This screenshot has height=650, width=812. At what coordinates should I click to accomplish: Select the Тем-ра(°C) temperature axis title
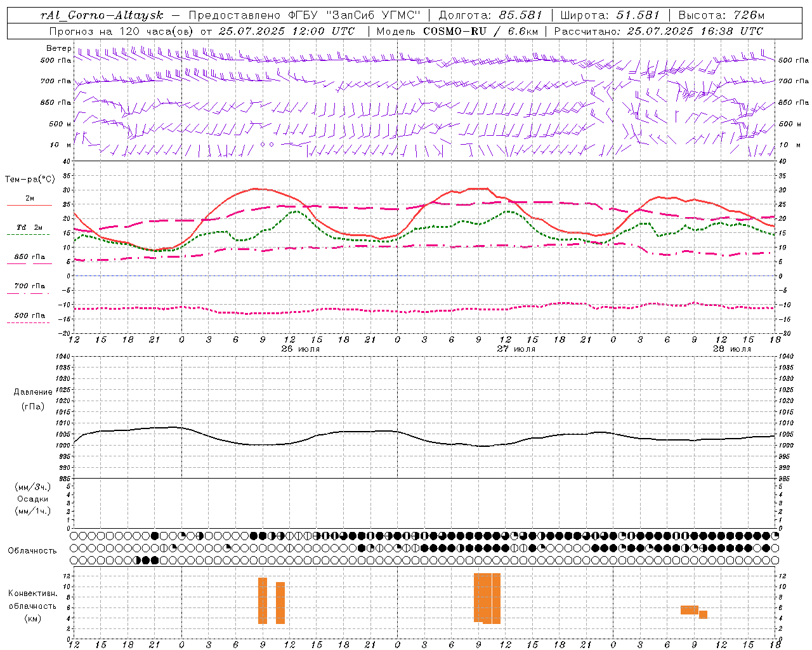tap(30, 180)
